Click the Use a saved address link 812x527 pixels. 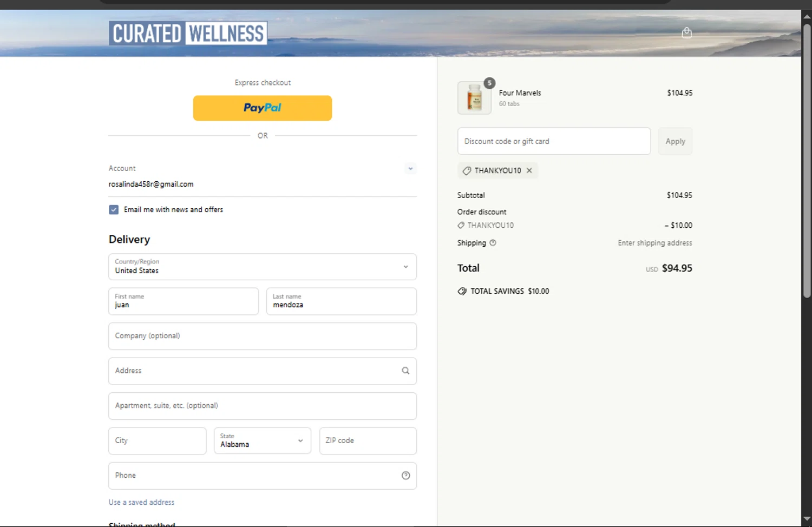(x=141, y=502)
